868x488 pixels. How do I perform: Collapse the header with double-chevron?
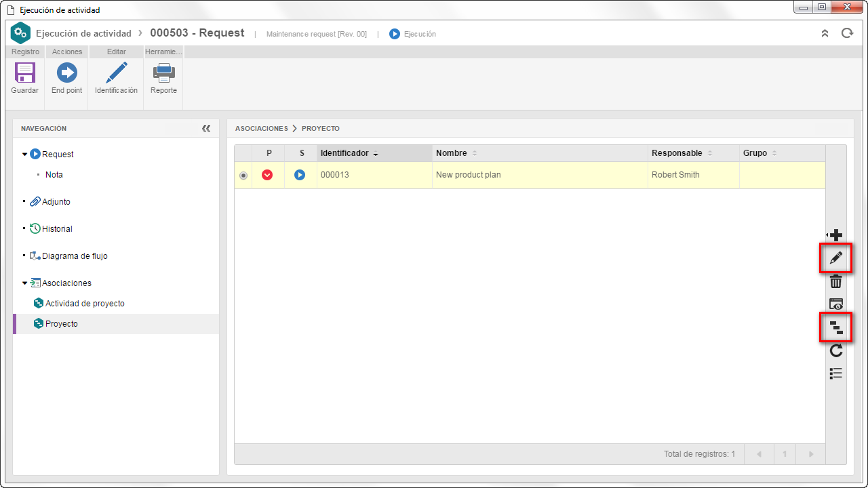[x=825, y=33]
